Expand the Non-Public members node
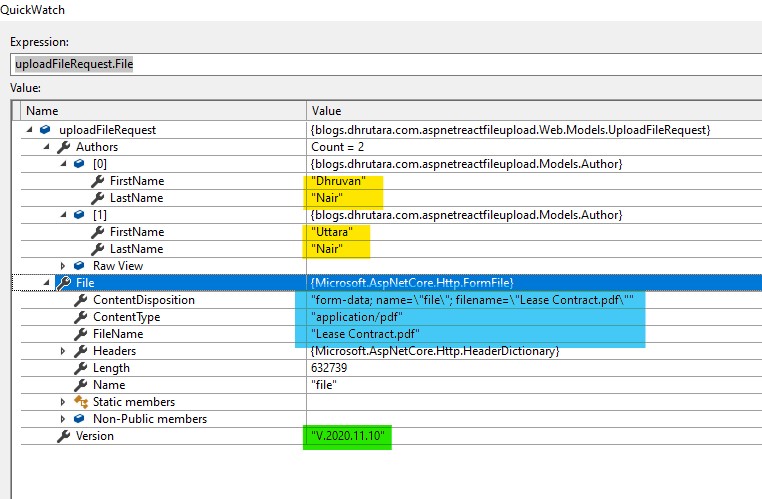762x499 pixels. point(63,419)
